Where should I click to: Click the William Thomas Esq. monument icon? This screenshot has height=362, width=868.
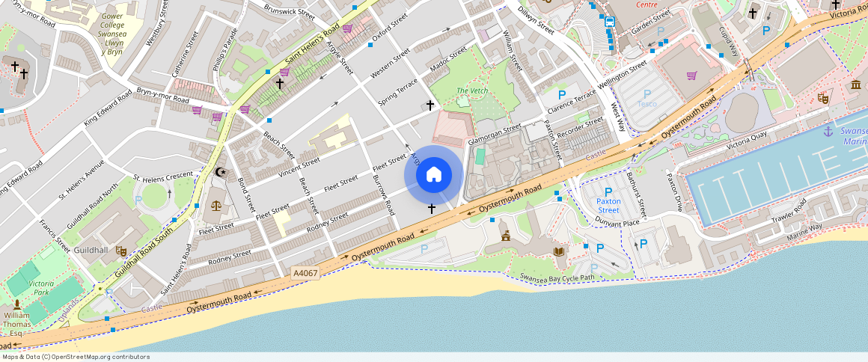(x=17, y=305)
